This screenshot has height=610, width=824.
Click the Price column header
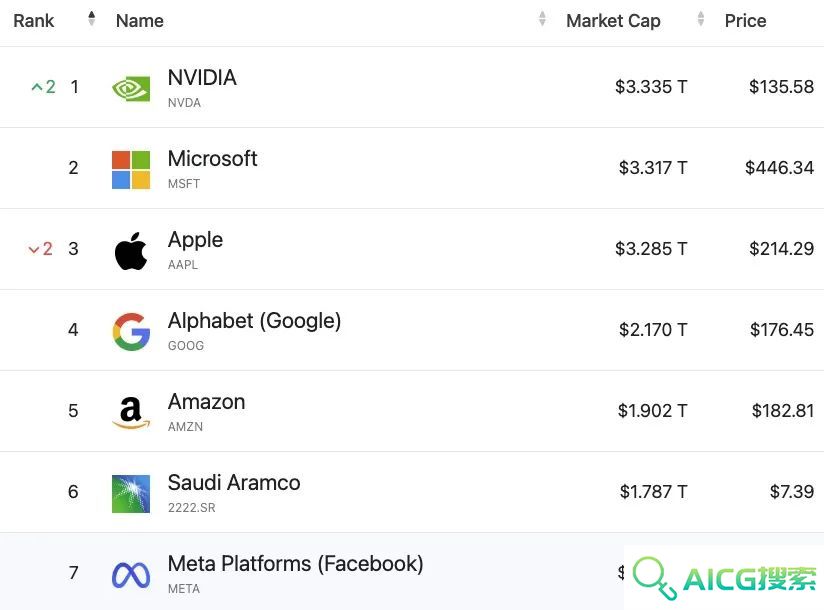745,20
